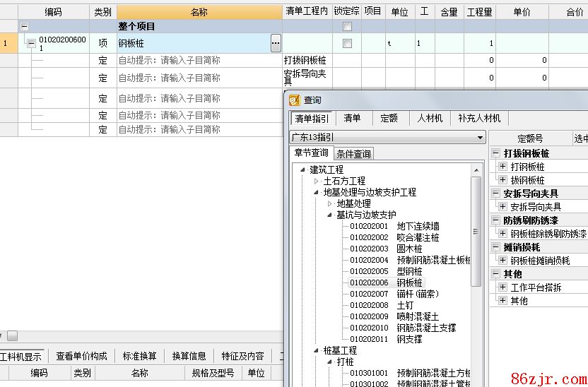This screenshot has width=588, height=387.
Task: Expand the 工作平台搭拆 plus icon
Action: pos(502,287)
